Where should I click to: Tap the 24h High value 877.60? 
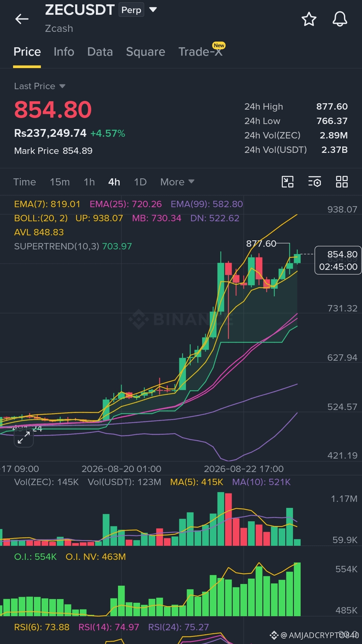click(332, 107)
